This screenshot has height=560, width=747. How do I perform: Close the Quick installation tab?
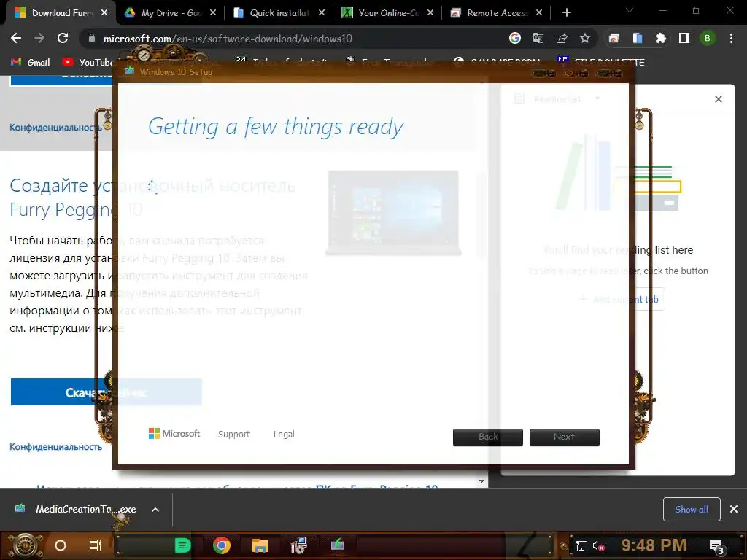tap(322, 13)
